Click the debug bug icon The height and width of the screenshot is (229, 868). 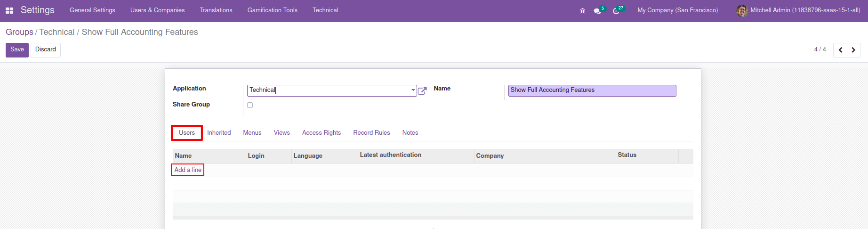tap(582, 10)
